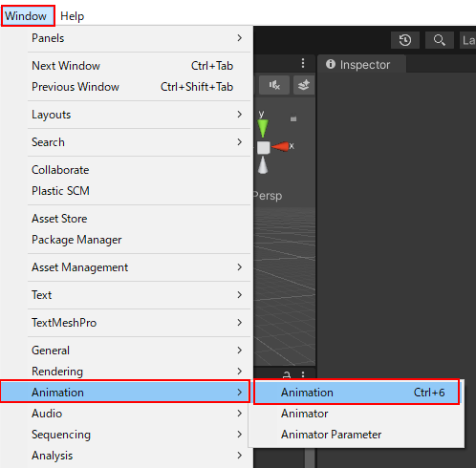This screenshot has height=468, width=476.
Task: Open Scene view three-dot options menu
Action: click(303, 63)
